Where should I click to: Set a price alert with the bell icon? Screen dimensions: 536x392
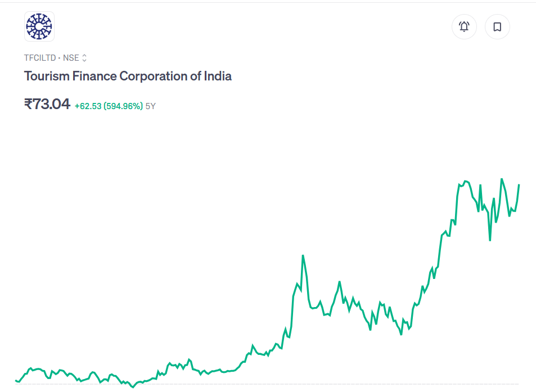(464, 26)
